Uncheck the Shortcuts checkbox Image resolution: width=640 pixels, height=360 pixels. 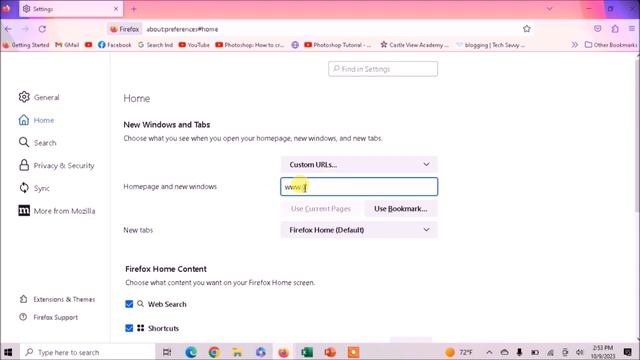tap(129, 328)
